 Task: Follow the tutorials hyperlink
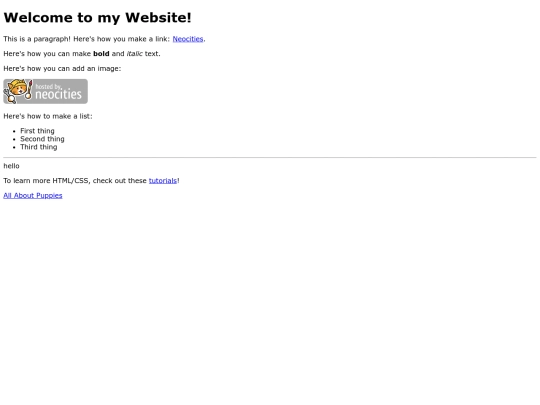[x=163, y=180]
